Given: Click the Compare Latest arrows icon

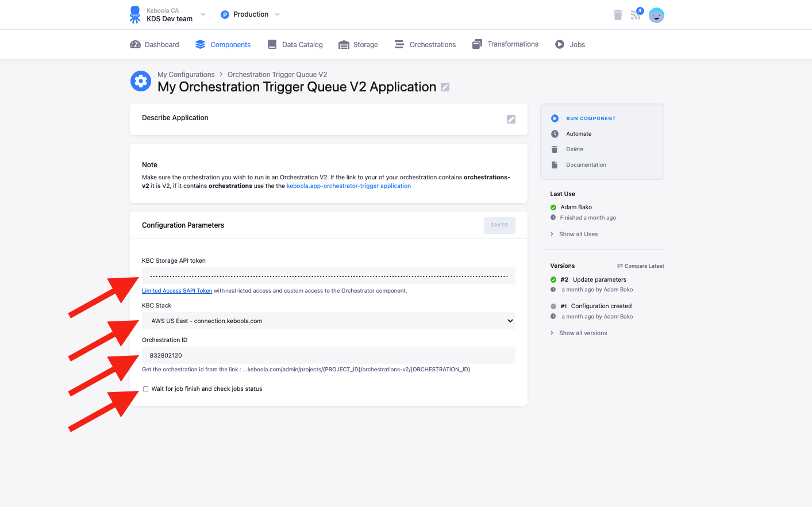Looking at the screenshot, I should tap(620, 266).
